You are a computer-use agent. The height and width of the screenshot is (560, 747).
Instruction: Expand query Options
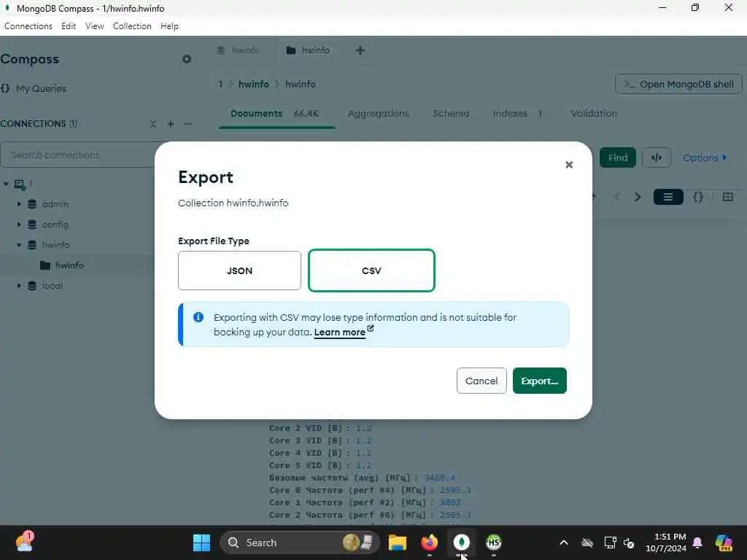coord(705,157)
